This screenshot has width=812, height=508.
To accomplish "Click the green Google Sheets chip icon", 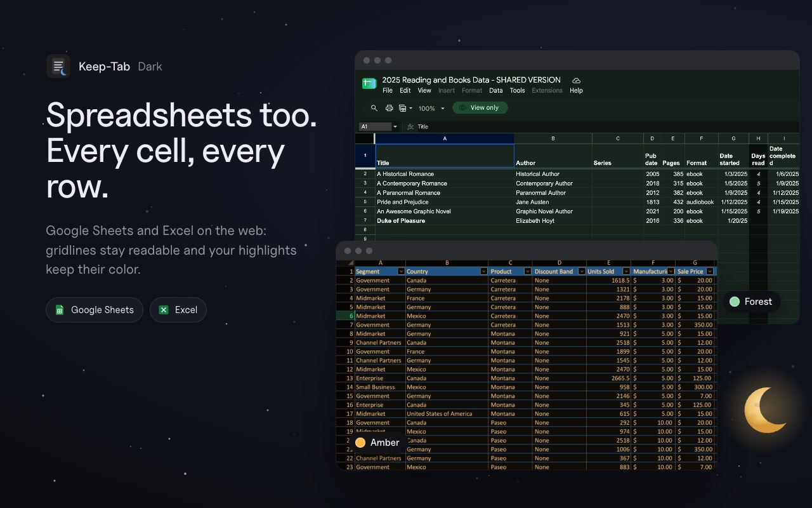I will coord(60,310).
